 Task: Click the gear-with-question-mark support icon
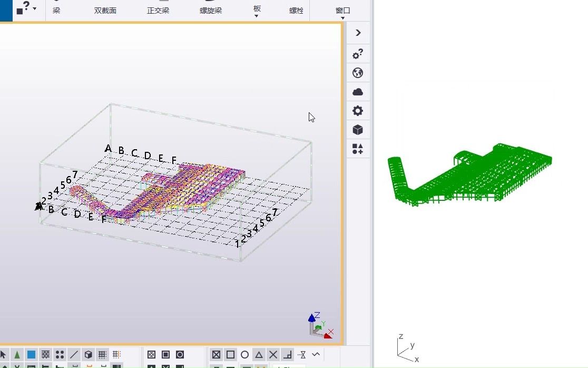pos(358,54)
